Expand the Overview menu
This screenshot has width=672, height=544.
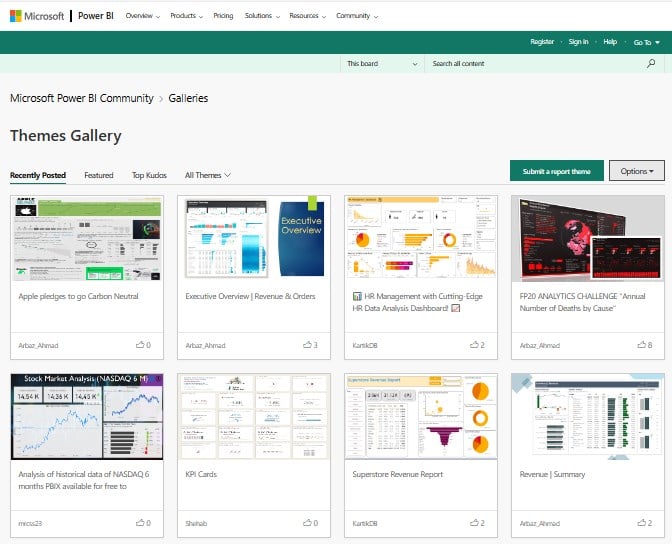coord(143,16)
